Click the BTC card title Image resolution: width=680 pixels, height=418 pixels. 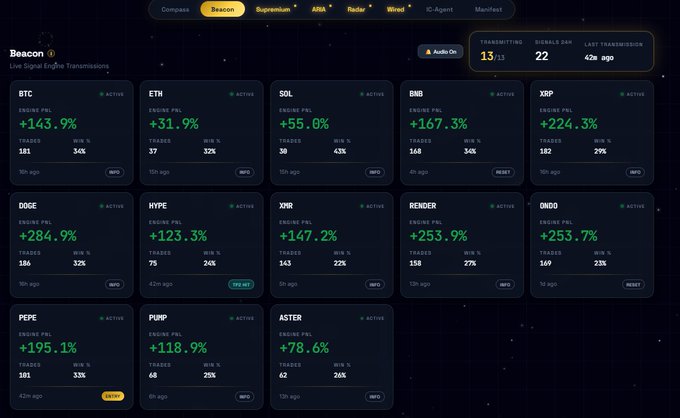pos(26,94)
